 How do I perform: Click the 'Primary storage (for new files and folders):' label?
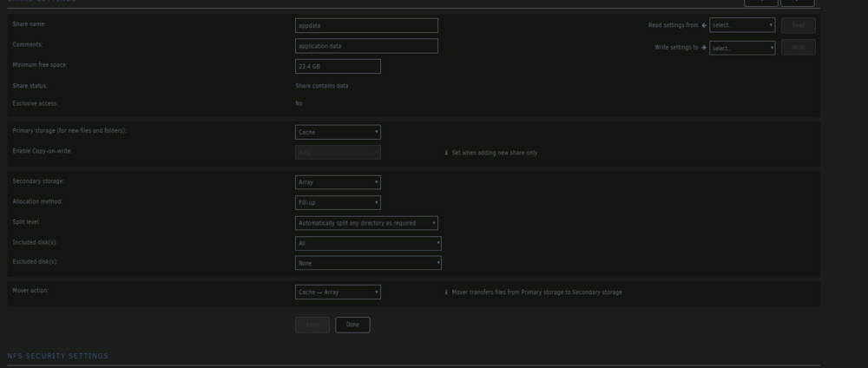69,130
